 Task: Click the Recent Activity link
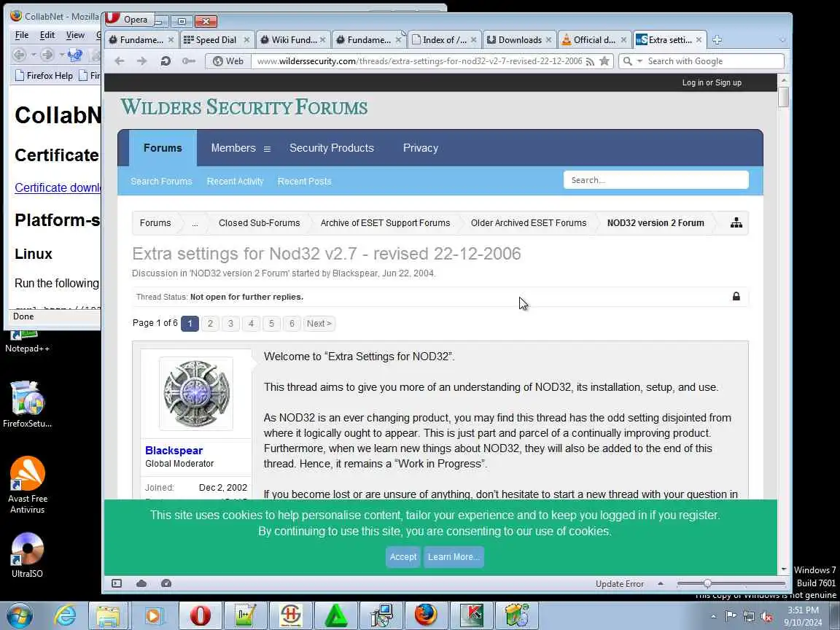236,181
